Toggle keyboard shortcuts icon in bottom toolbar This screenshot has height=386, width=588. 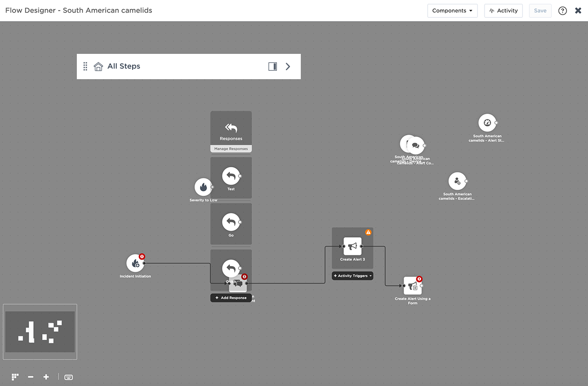pos(68,377)
